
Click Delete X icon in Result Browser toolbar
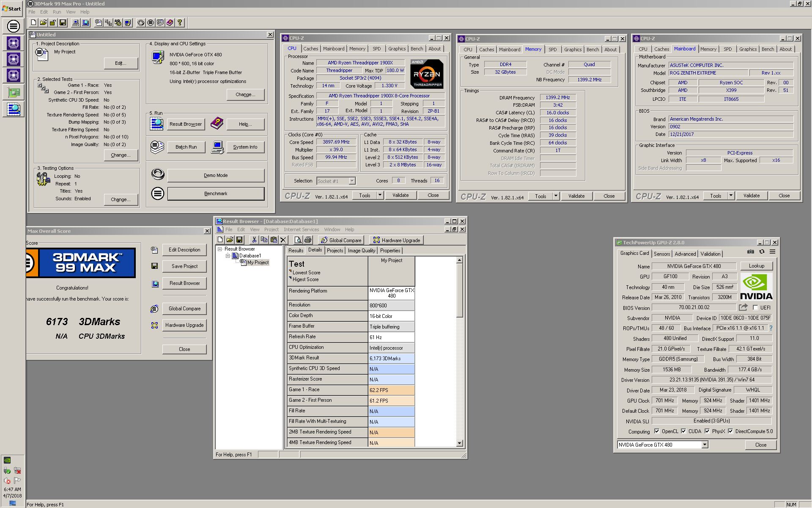[x=283, y=240]
